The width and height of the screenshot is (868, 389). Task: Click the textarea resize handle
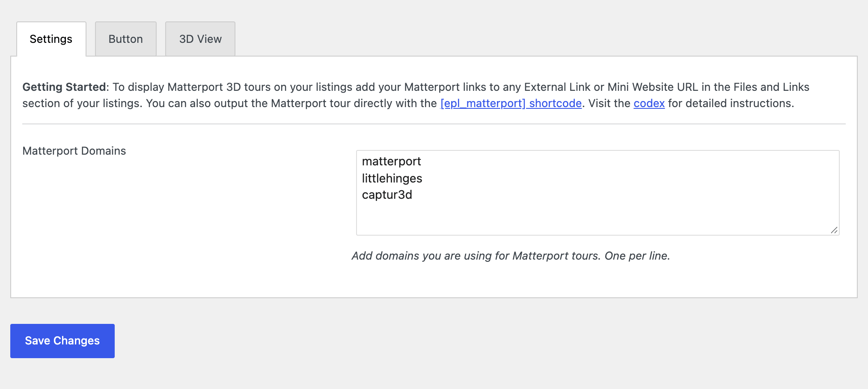(834, 230)
